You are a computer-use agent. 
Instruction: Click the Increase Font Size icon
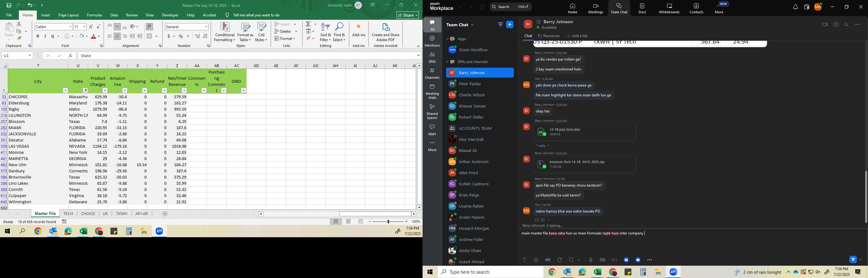click(91, 27)
